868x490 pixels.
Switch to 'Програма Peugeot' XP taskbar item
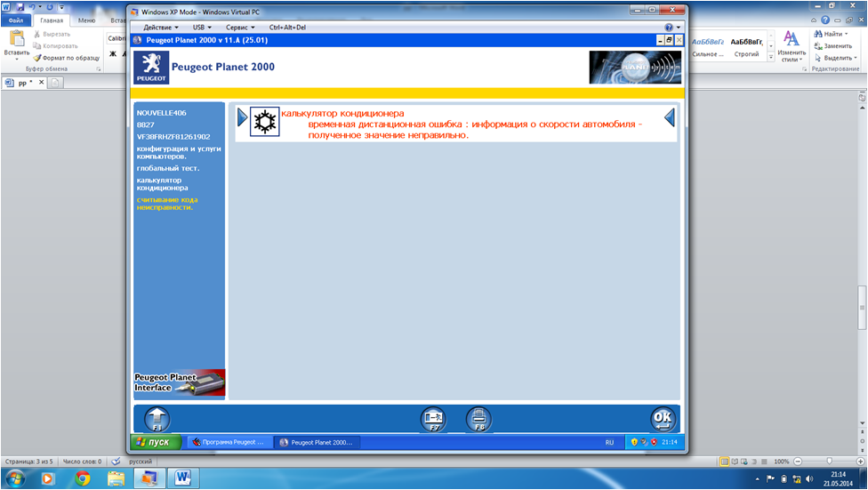tap(229, 442)
